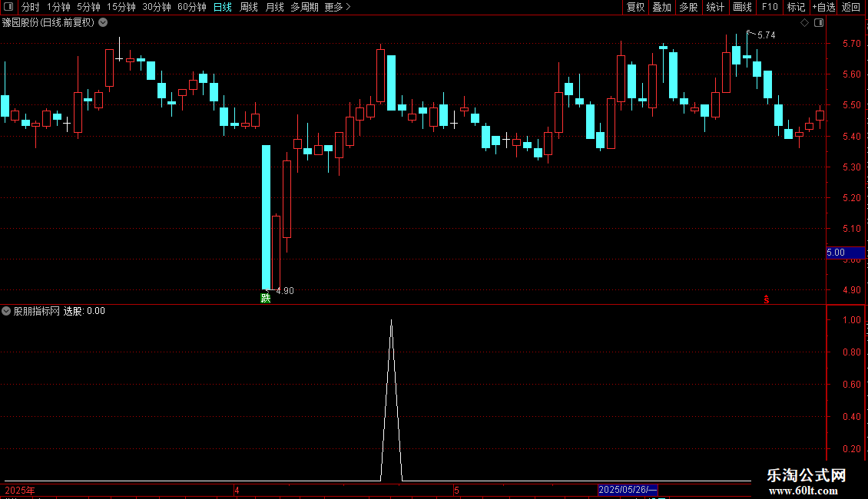Click the 4.90 low price label
The height and width of the screenshot is (499, 868).
point(284,291)
